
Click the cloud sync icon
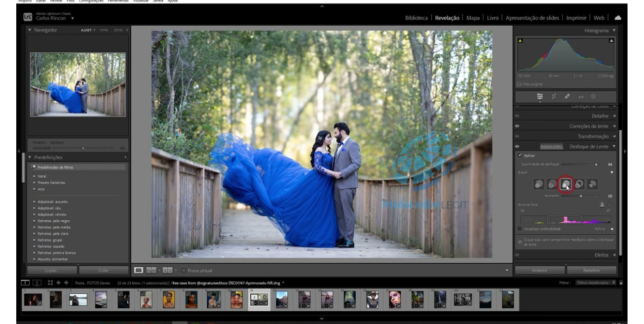point(617,18)
